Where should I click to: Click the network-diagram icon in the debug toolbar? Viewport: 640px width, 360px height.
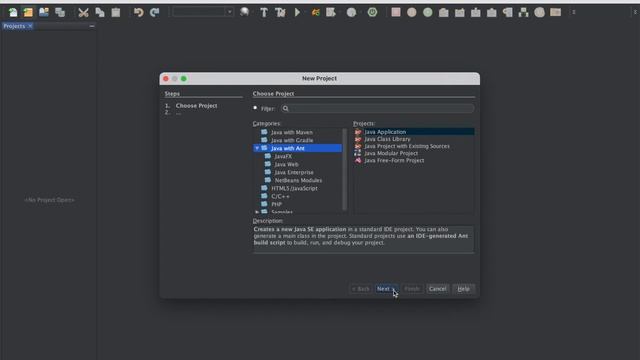coord(523,12)
